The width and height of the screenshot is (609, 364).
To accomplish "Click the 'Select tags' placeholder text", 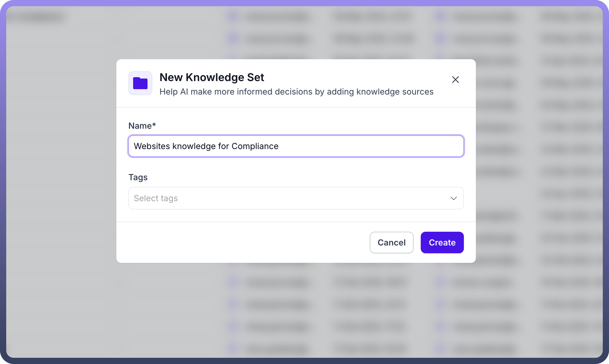I will click(x=156, y=198).
